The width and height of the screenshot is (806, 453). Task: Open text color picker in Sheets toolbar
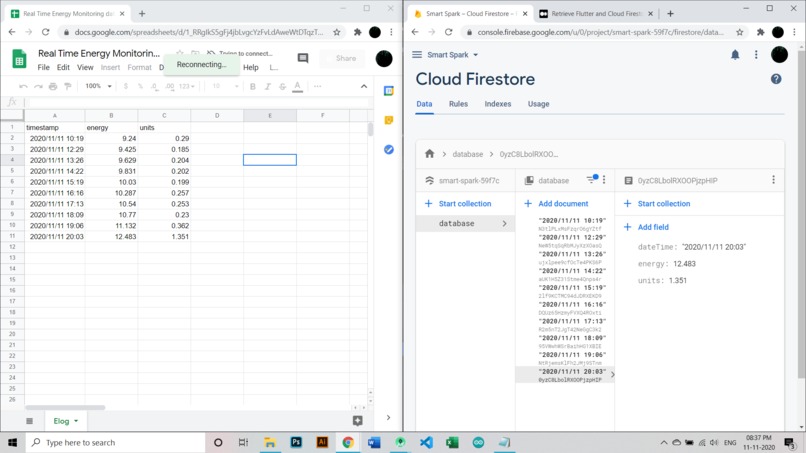(297, 86)
